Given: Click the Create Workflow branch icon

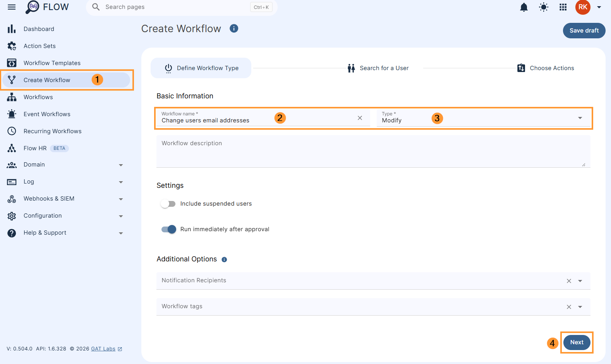Looking at the screenshot, I should coord(12,80).
